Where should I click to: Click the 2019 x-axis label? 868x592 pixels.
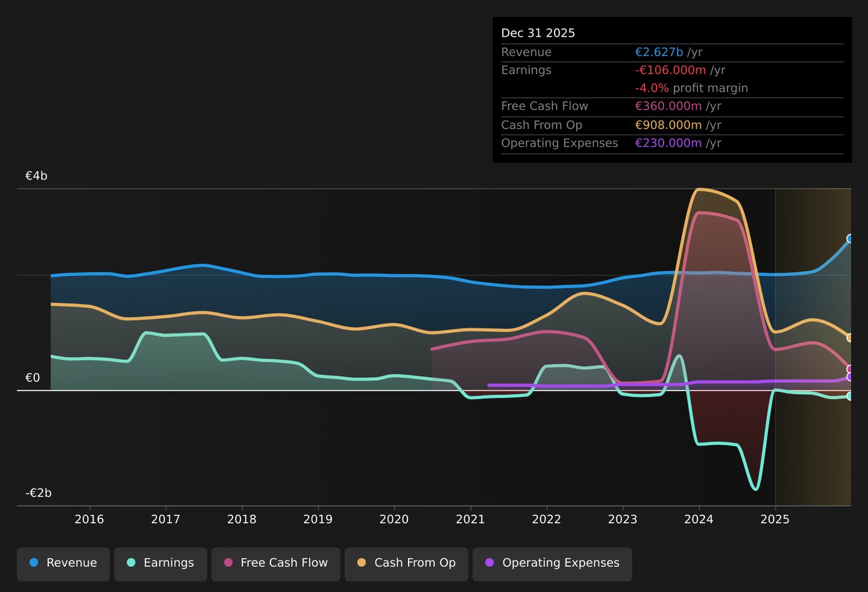click(x=318, y=519)
